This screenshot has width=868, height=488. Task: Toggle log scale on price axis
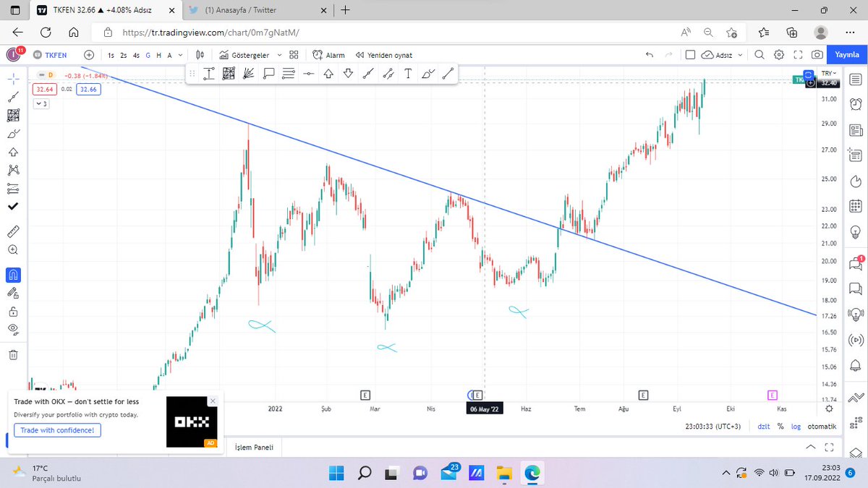pyautogui.click(x=796, y=427)
